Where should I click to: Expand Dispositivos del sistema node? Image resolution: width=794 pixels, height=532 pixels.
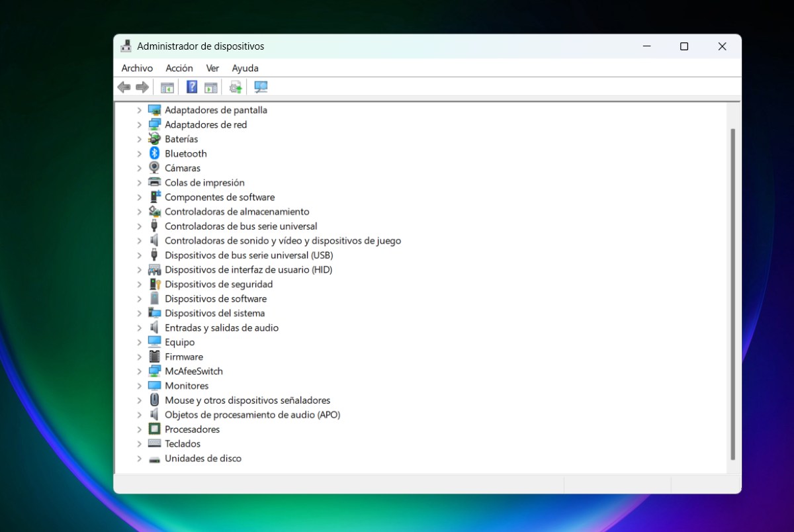pyautogui.click(x=139, y=314)
